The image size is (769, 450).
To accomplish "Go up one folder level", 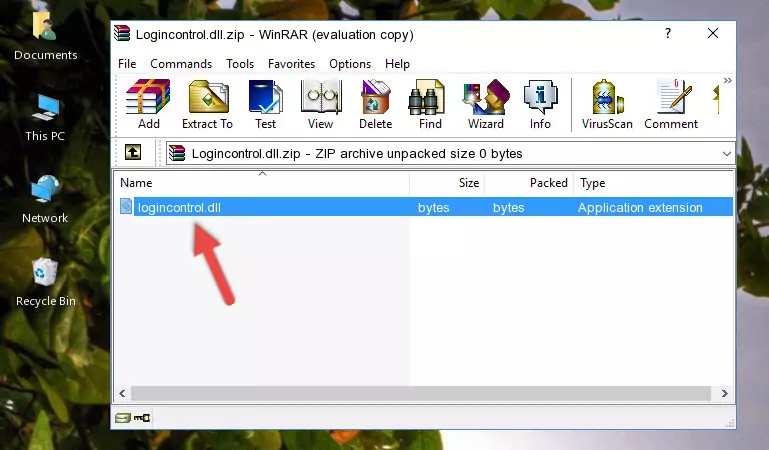I will click(x=132, y=153).
